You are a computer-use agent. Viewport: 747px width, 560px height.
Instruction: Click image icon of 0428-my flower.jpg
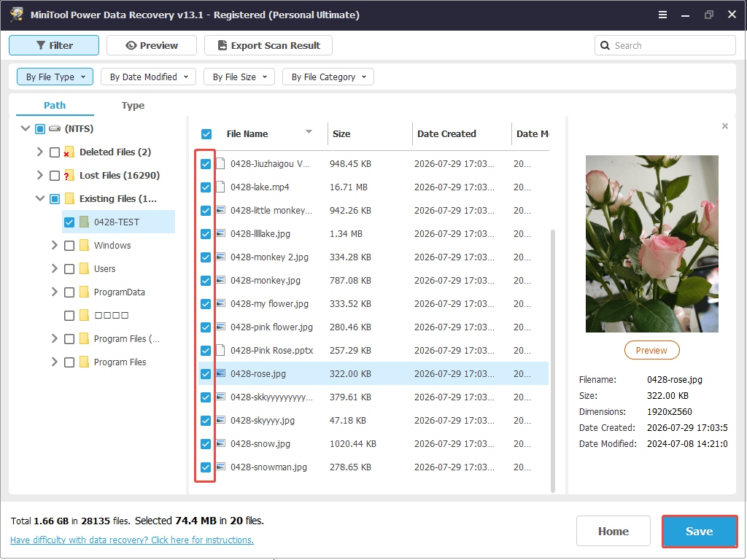[x=220, y=303]
